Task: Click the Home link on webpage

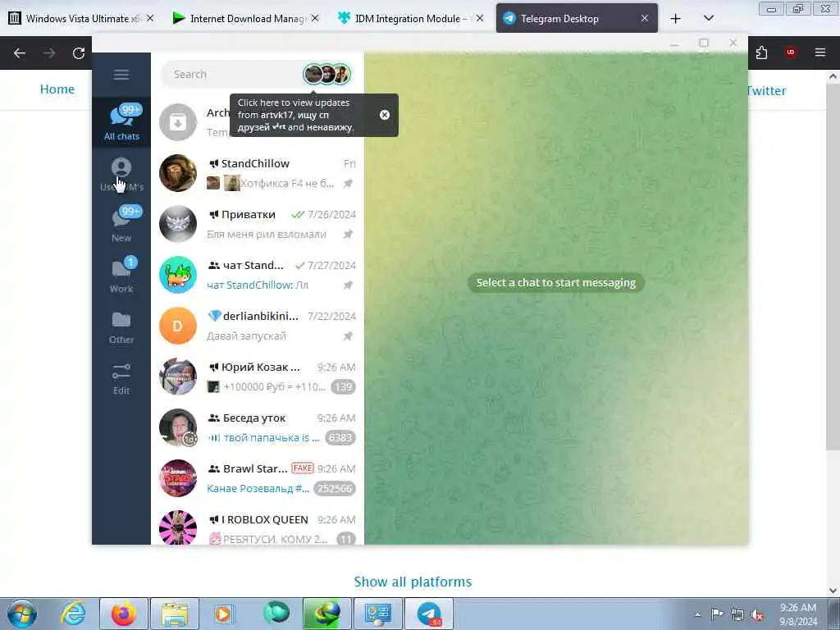Action: point(57,89)
